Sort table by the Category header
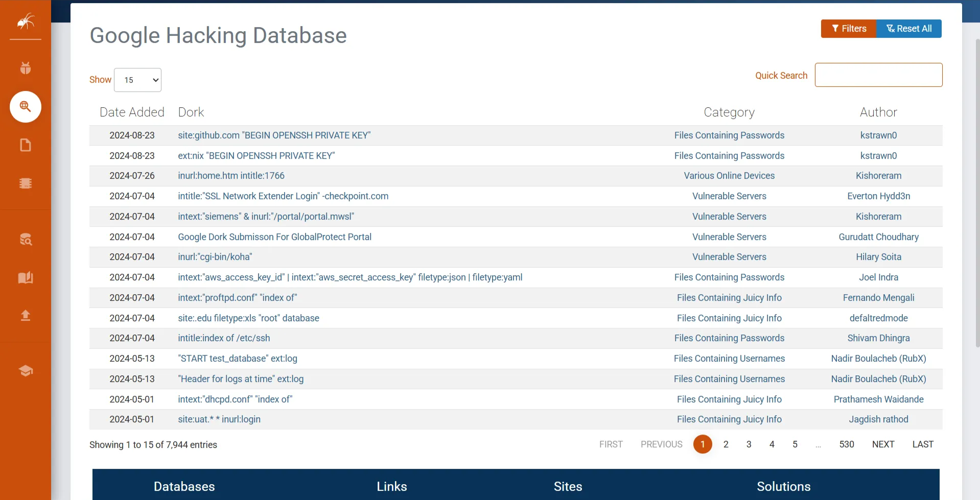The image size is (980, 500). pos(729,112)
